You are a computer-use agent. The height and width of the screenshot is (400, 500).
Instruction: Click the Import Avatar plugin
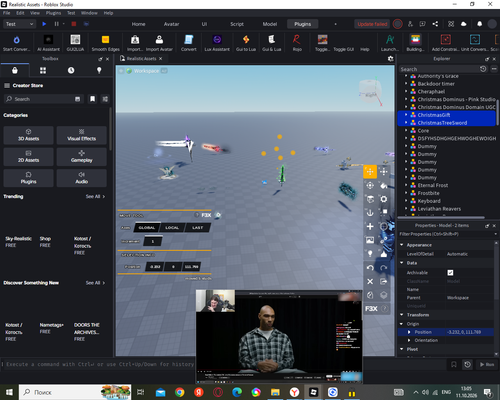[x=159, y=43]
